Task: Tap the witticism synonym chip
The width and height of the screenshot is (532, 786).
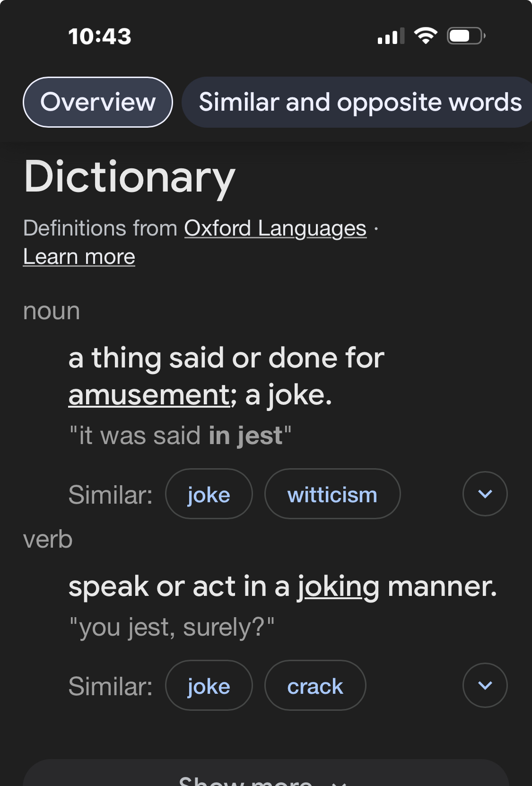Action: (332, 494)
